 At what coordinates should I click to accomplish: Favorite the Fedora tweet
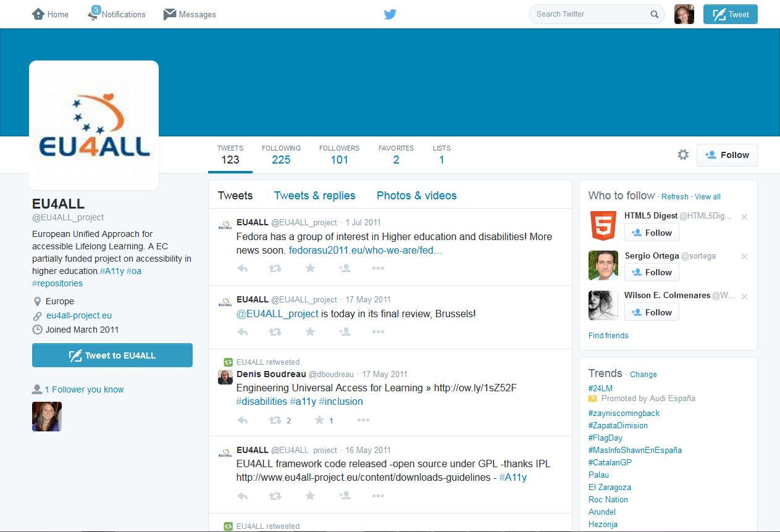(x=310, y=268)
